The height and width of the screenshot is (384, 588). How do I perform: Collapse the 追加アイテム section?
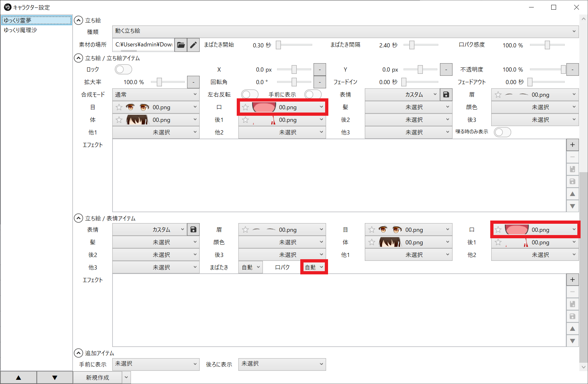78,353
